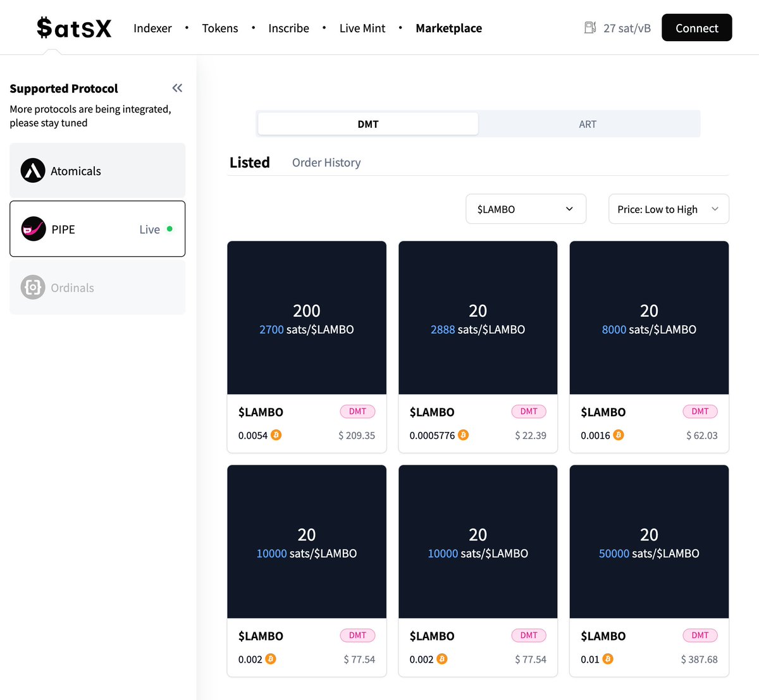Viewport: 759px width, 700px height.
Task: Open the Order History tab
Action: click(326, 163)
